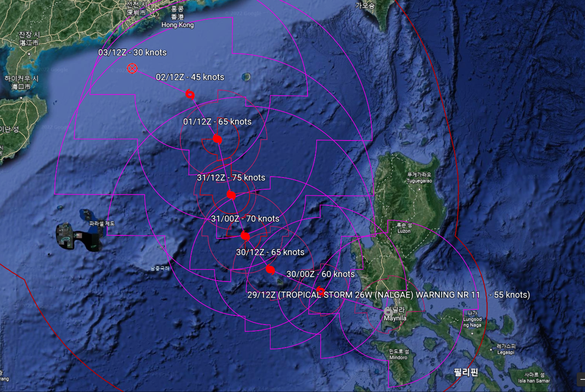This screenshot has height=392, width=585.
Task: Click the 파라셀 제도 islands label
Action: (102, 223)
